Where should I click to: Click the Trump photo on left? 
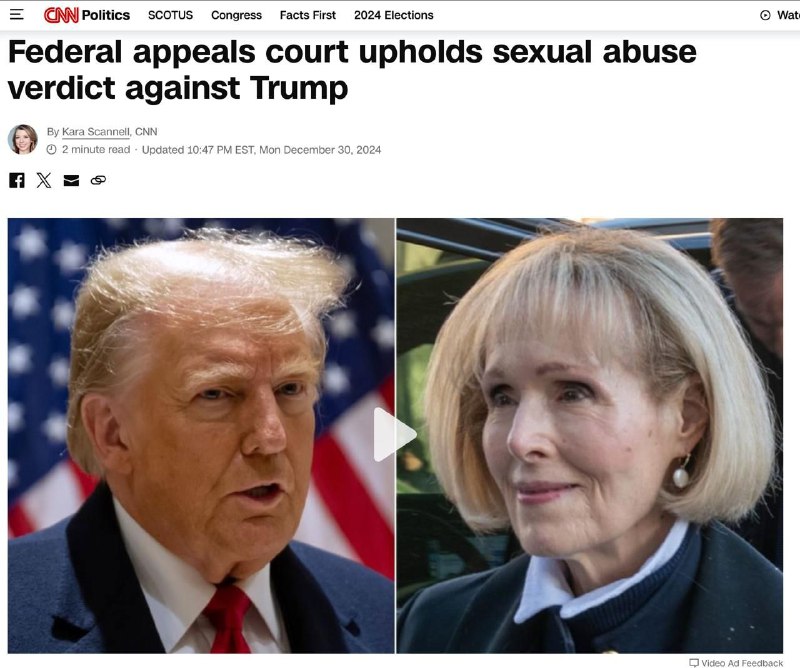201,436
